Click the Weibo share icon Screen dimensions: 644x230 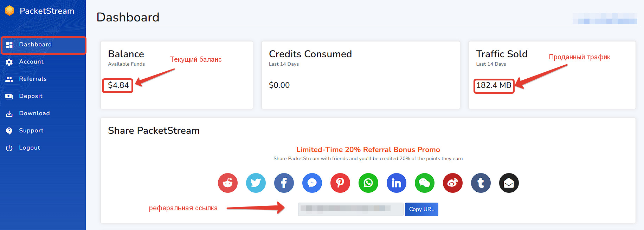(453, 183)
